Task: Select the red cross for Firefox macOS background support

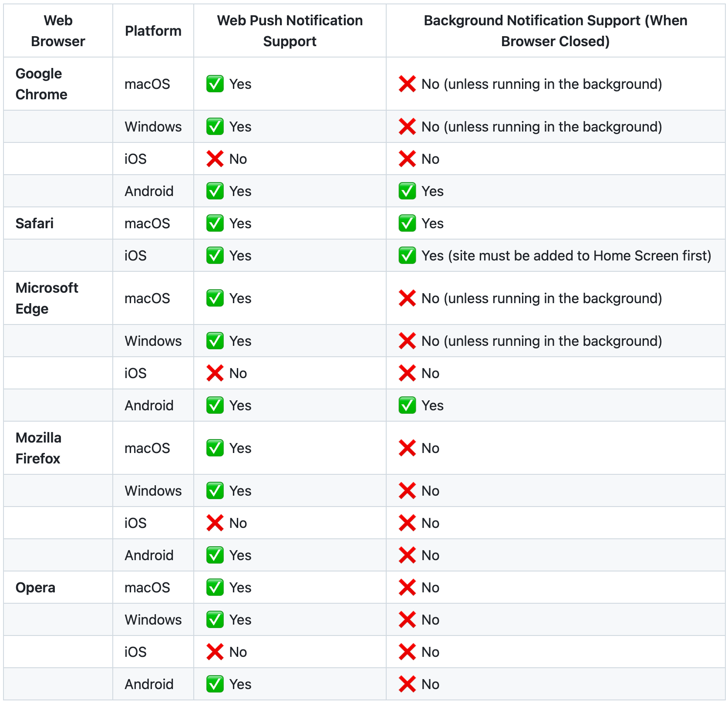Action: coord(407,448)
